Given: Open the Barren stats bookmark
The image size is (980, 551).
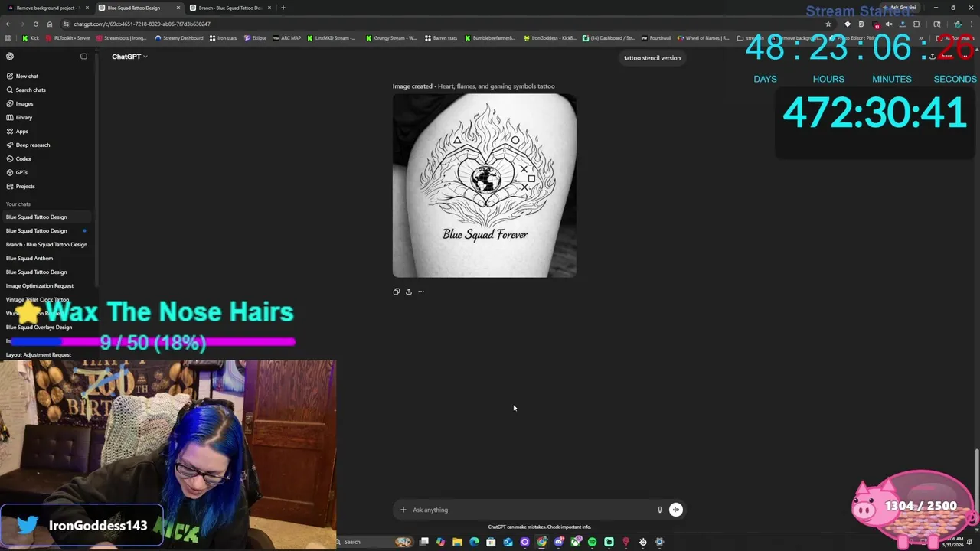Looking at the screenshot, I should tap(441, 37).
